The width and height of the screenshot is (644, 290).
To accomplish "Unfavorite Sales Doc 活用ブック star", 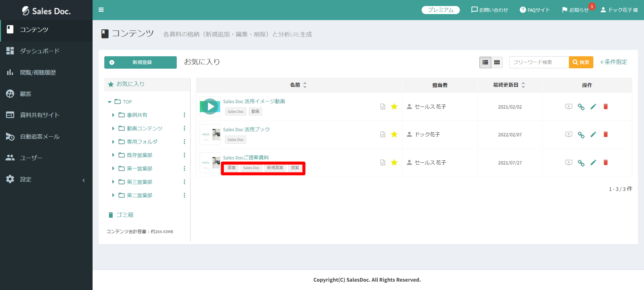I will click(394, 134).
